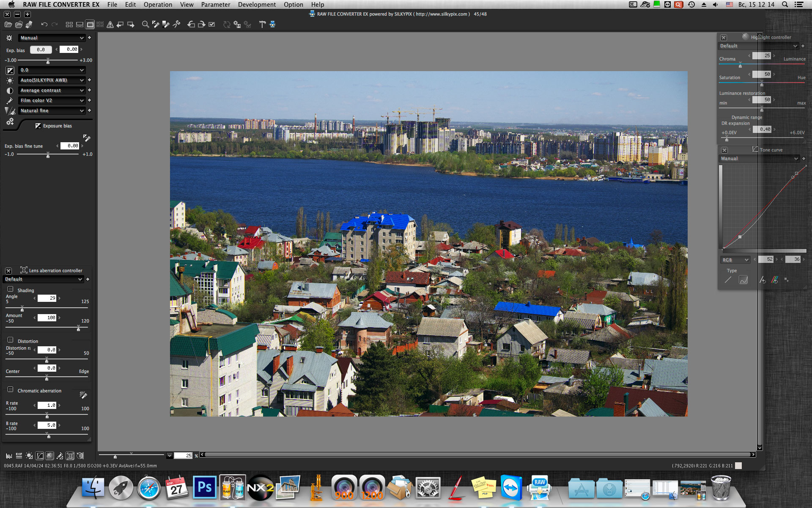Adjust the Exp. bias main slider
812x508 pixels.
click(x=48, y=61)
